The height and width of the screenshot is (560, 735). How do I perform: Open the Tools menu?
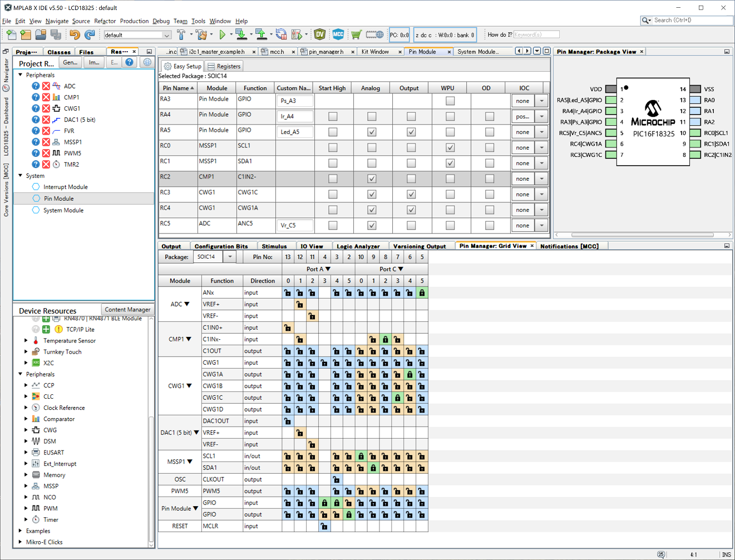[x=199, y=21]
